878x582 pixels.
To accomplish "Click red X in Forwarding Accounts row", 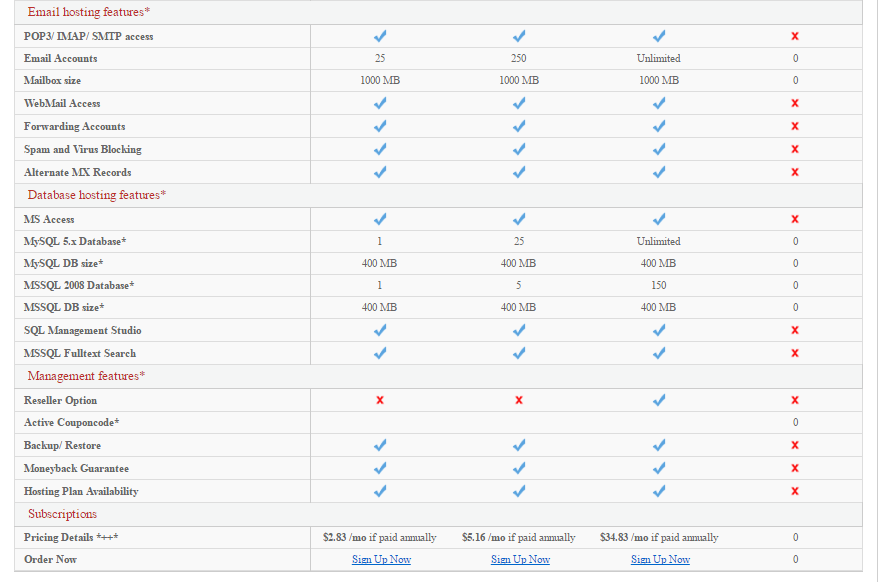I will pos(795,126).
